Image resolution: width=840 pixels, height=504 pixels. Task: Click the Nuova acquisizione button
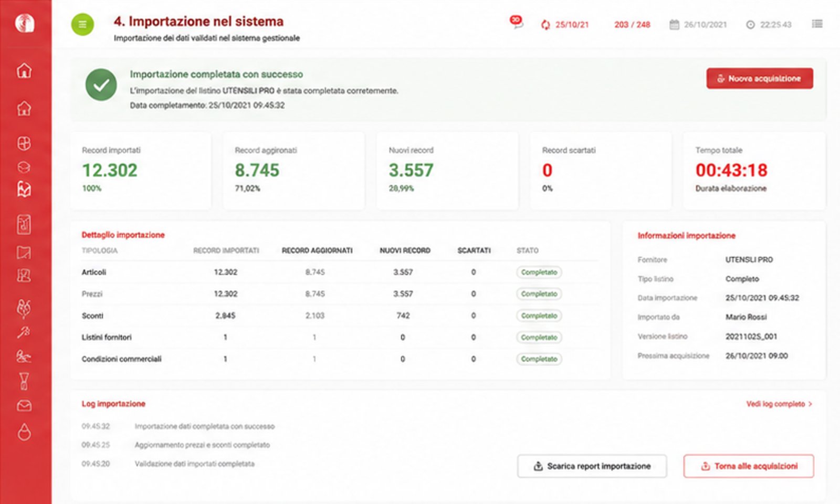tap(760, 78)
